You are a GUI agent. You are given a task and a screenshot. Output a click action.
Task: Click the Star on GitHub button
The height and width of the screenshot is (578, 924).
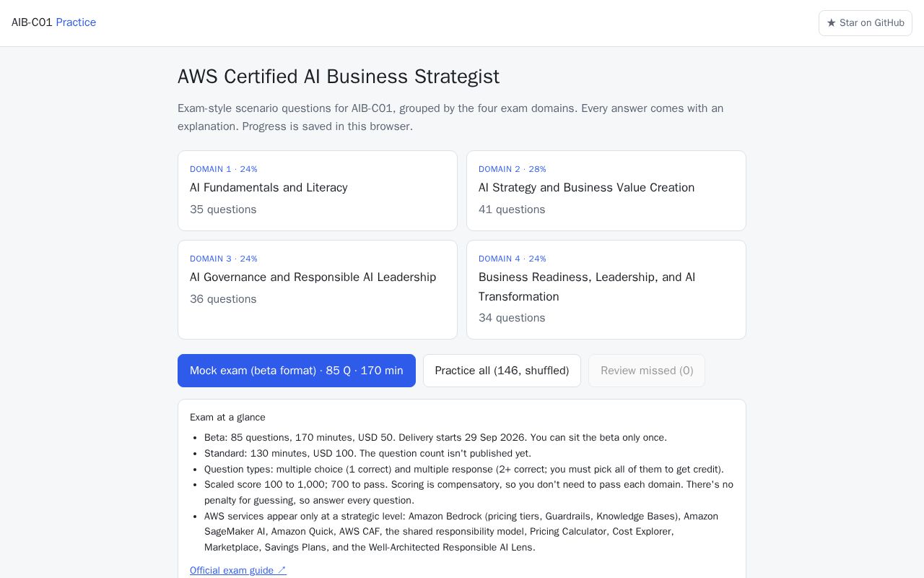(865, 23)
